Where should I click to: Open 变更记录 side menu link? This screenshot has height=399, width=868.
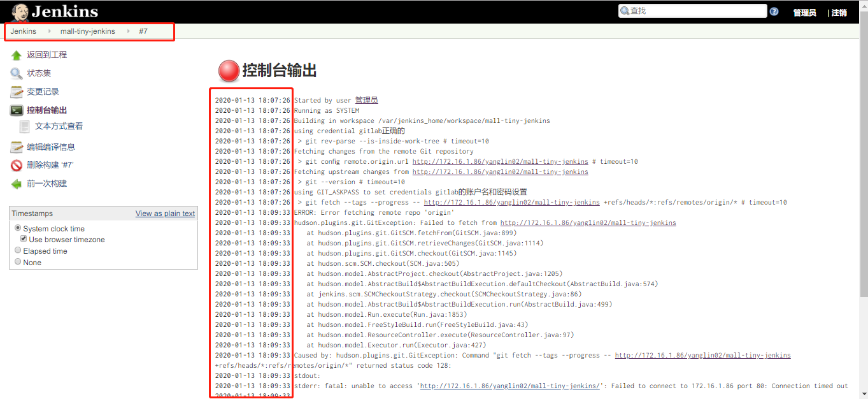pyautogui.click(x=43, y=92)
